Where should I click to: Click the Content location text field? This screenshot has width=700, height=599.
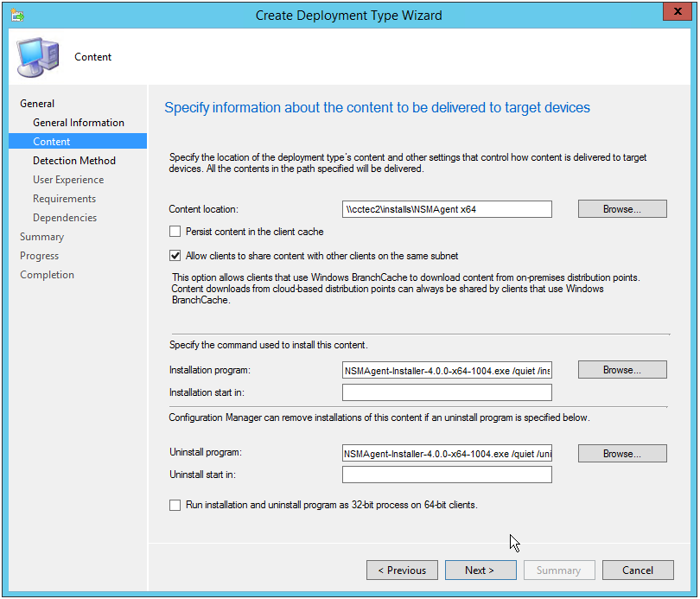[x=447, y=209]
